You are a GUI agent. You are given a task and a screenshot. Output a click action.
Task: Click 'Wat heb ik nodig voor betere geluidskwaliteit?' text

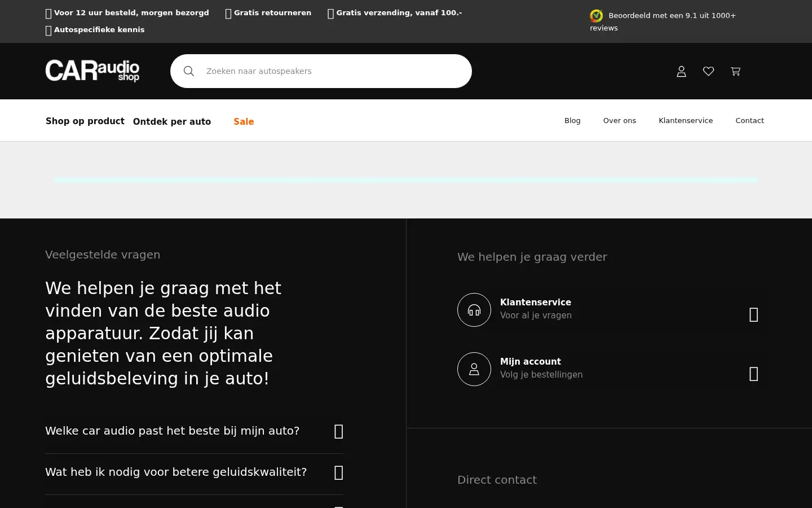point(176,472)
